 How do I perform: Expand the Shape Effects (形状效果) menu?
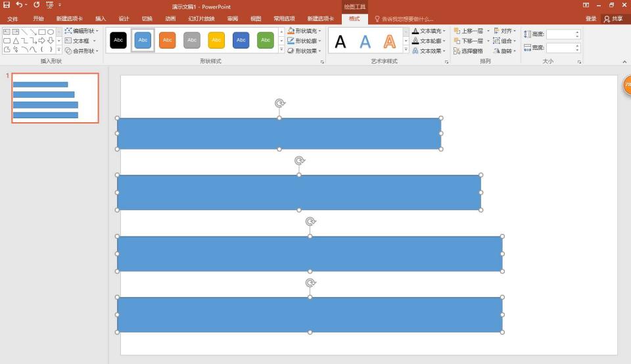click(x=304, y=51)
